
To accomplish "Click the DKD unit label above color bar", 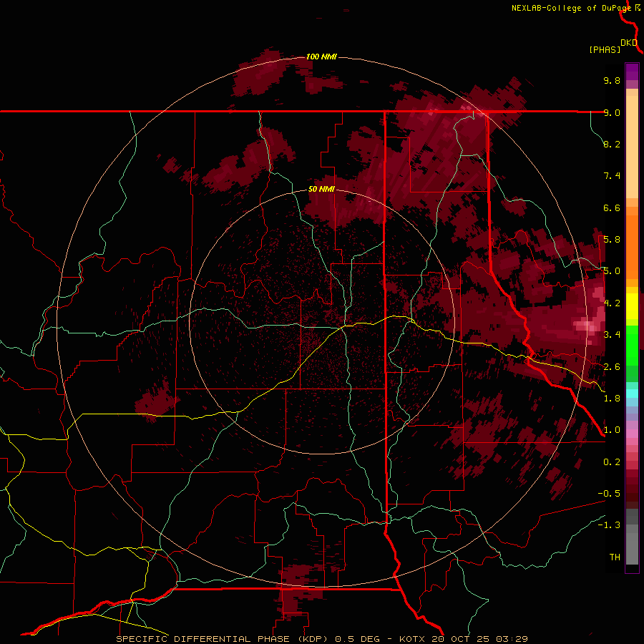I will [x=629, y=43].
